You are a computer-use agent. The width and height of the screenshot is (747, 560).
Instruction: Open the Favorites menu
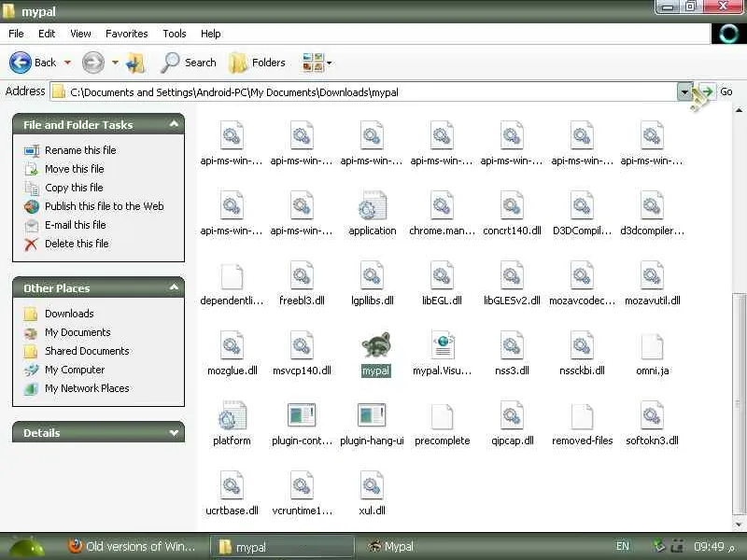point(127,34)
